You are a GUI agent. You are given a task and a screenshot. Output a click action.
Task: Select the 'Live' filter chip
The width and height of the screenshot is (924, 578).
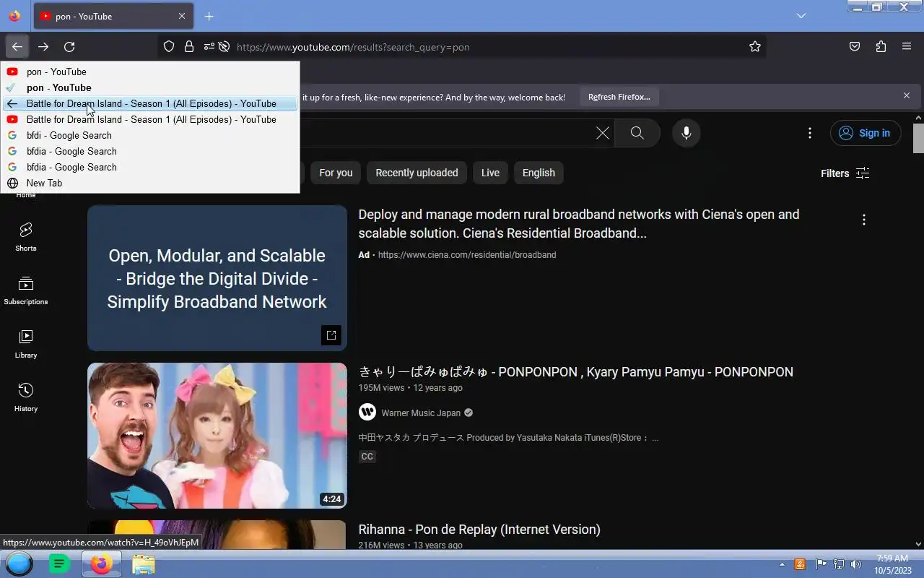490,173
